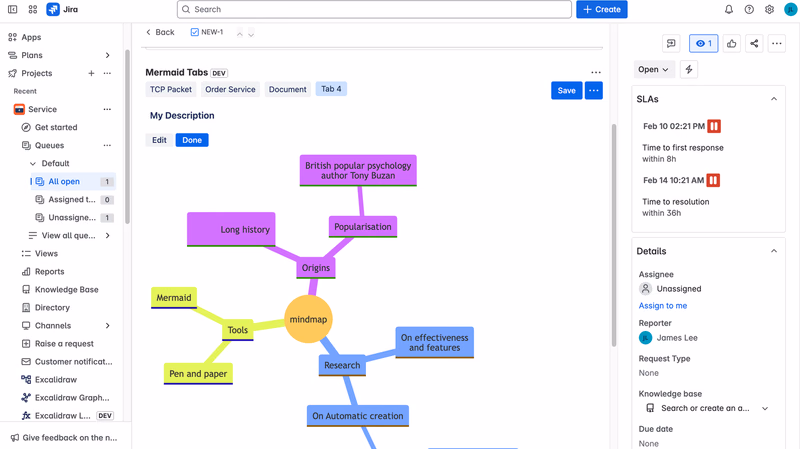The height and width of the screenshot is (449, 800).
Task: Open Queues more options menu
Action: (107, 145)
